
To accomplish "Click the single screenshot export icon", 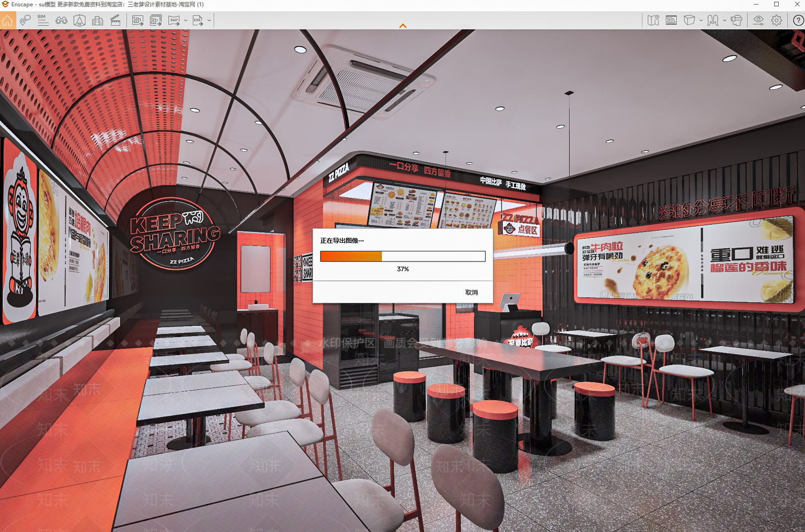I will pos(137,21).
